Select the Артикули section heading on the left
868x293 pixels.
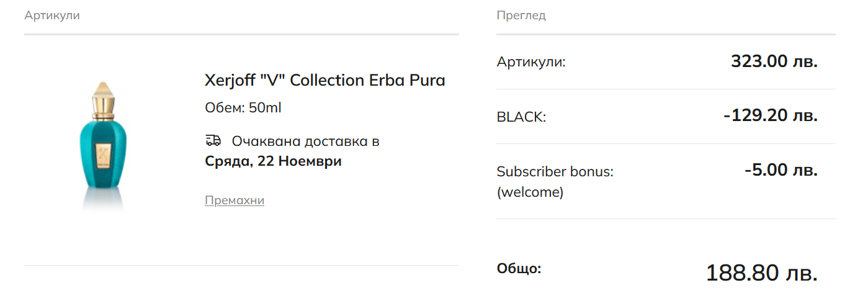pos(52,16)
